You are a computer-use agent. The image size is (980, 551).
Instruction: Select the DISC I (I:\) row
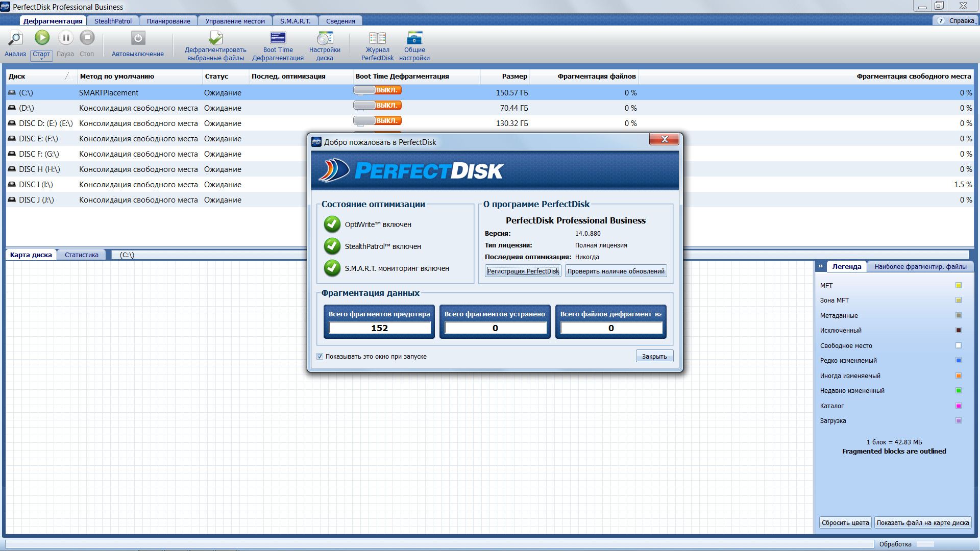pos(490,185)
